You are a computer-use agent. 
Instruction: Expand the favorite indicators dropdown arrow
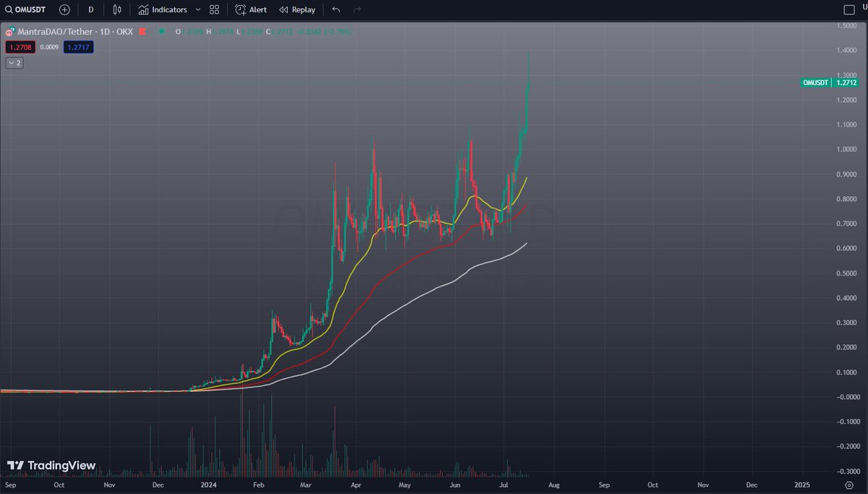[x=198, y=10]
